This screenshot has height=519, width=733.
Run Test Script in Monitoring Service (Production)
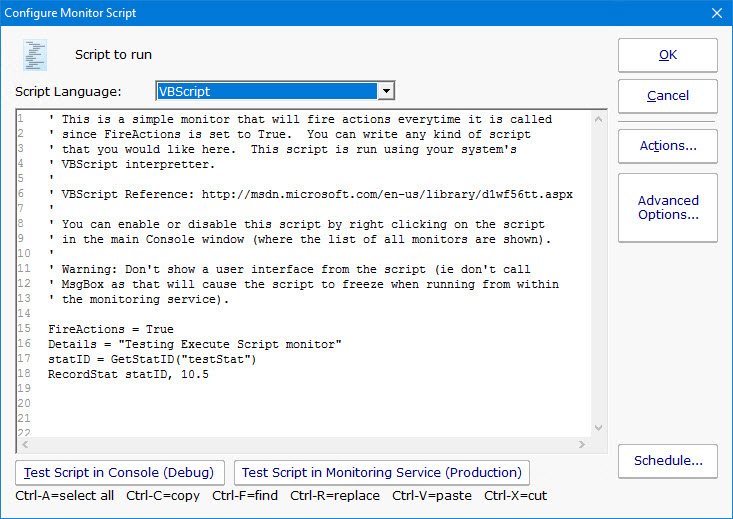381,472
